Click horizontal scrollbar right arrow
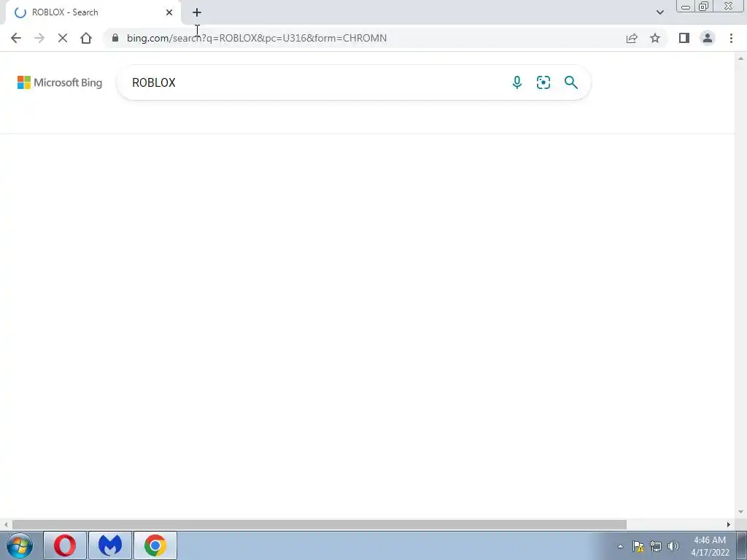 pyautogui.click(x=729, y=524)
